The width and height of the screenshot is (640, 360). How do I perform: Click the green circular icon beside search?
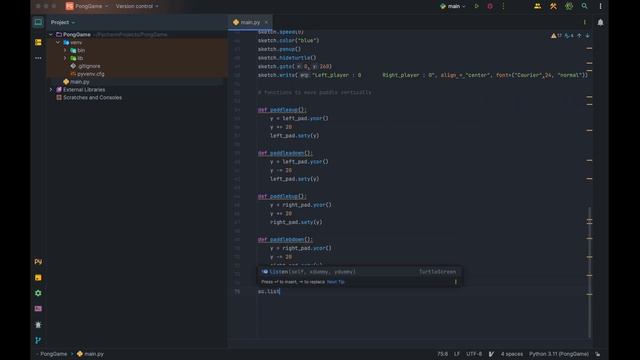pyautogui.click(x=569, y=6)
